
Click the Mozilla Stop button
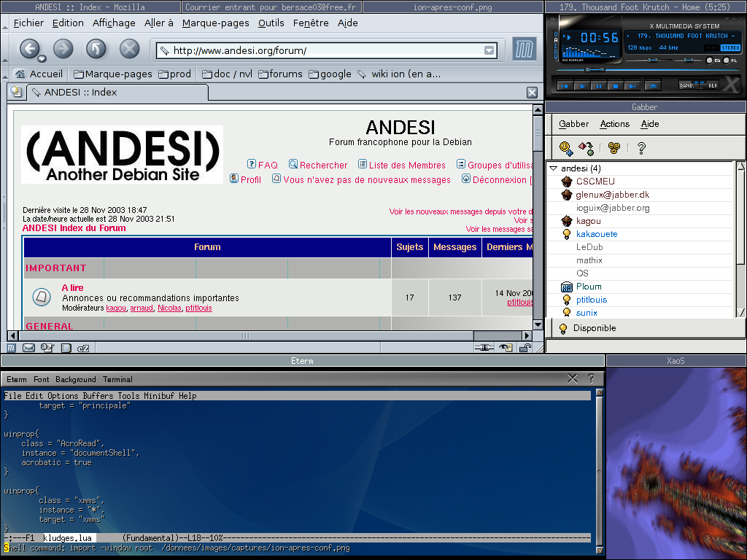point(129,49)
